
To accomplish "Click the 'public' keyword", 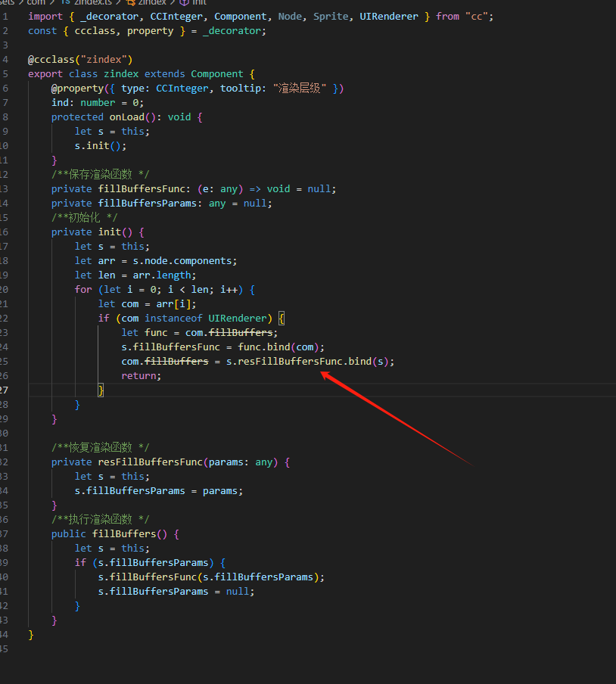I will pos(69,534).
